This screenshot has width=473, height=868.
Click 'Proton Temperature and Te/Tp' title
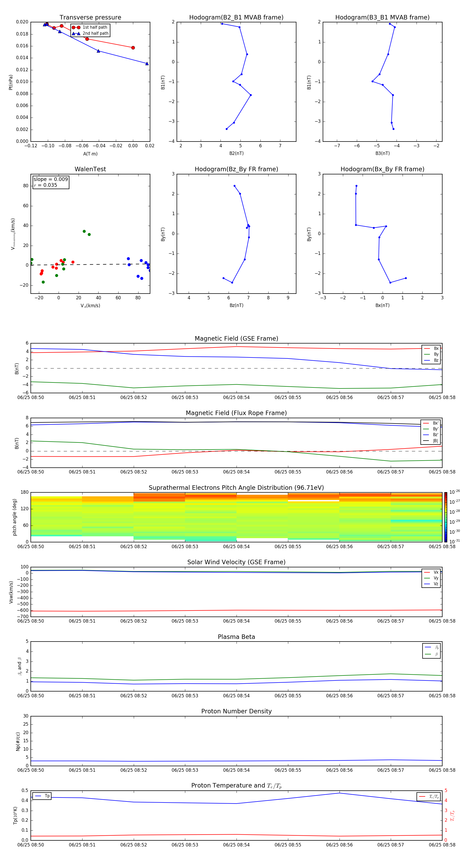coord(236,786)
